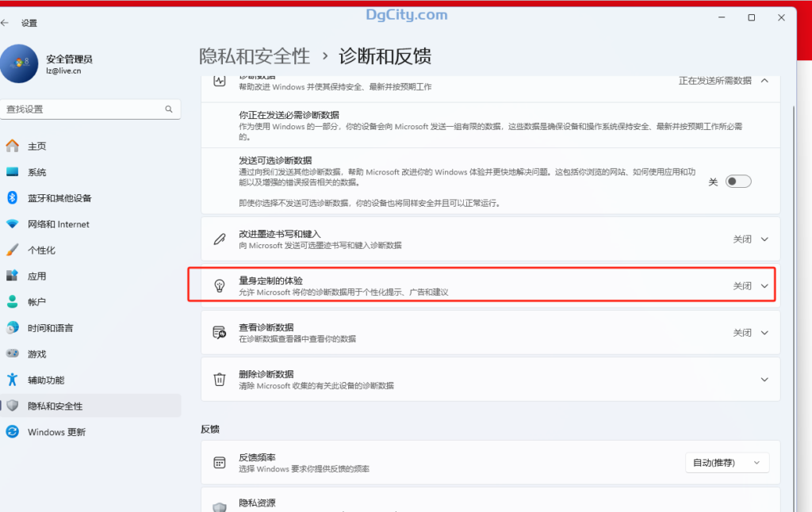The width and height of the screenshot is (812, 512).
Task: Click the 量身定制的体验 lightbulb icon
Action: click(220, 285)
